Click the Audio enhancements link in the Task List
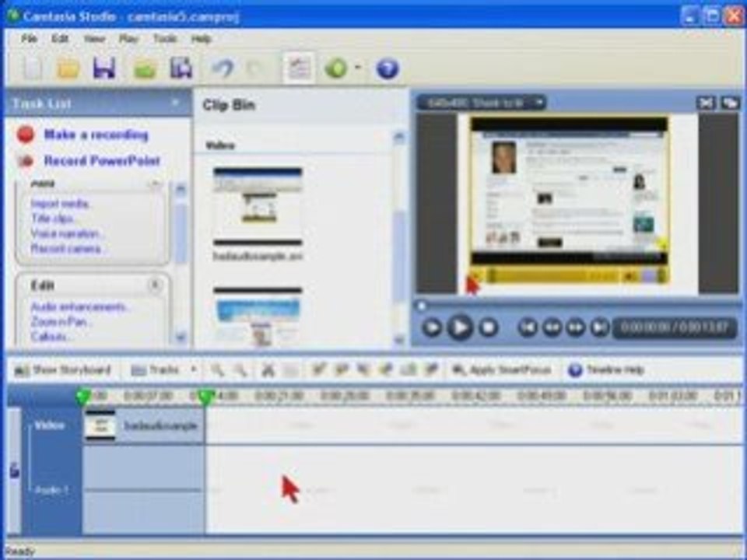 coord(79,306)
